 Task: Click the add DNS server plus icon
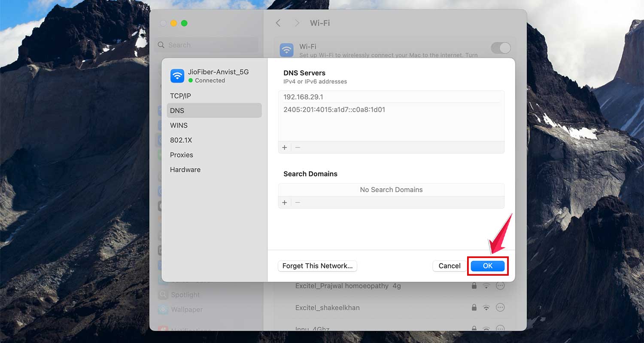(x=285, y=147)
